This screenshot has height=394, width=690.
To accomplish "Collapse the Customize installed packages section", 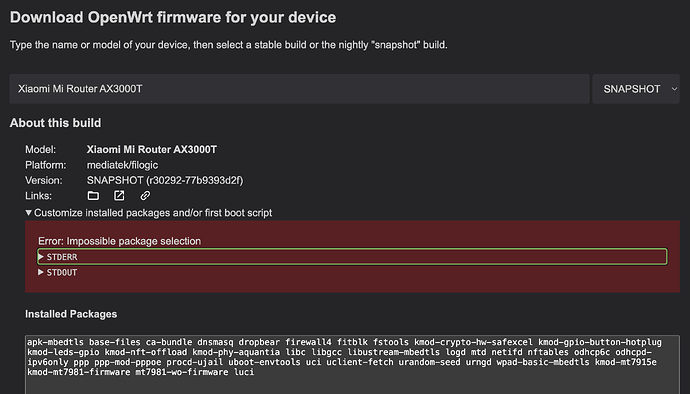I will pyautogui.click(x=149, y=213).
